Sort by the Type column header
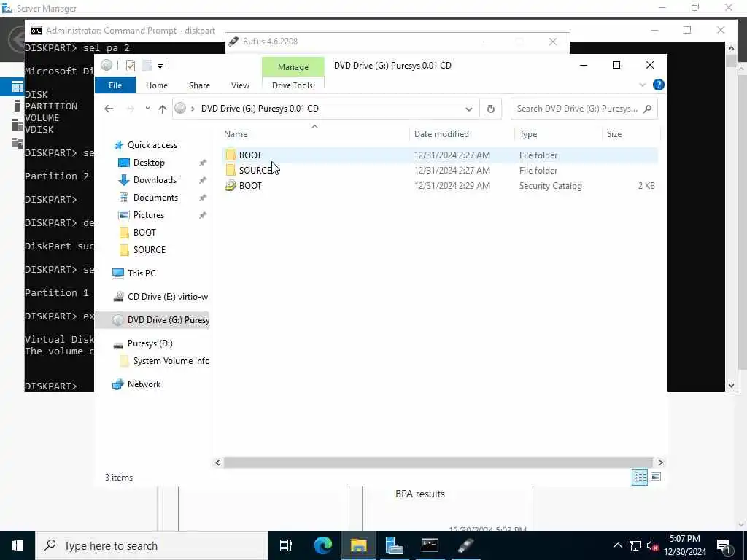Screen dimensions: 747x560 528,134
